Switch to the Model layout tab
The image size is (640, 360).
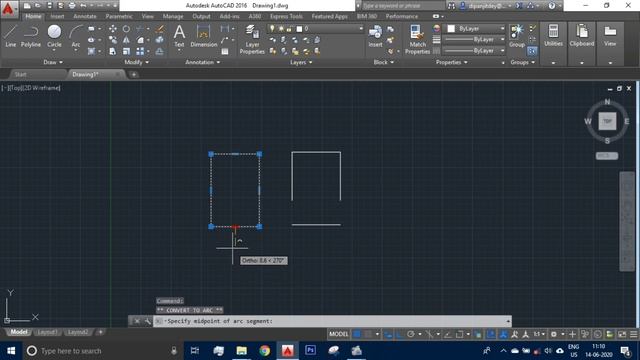click(x=19, y=332)
